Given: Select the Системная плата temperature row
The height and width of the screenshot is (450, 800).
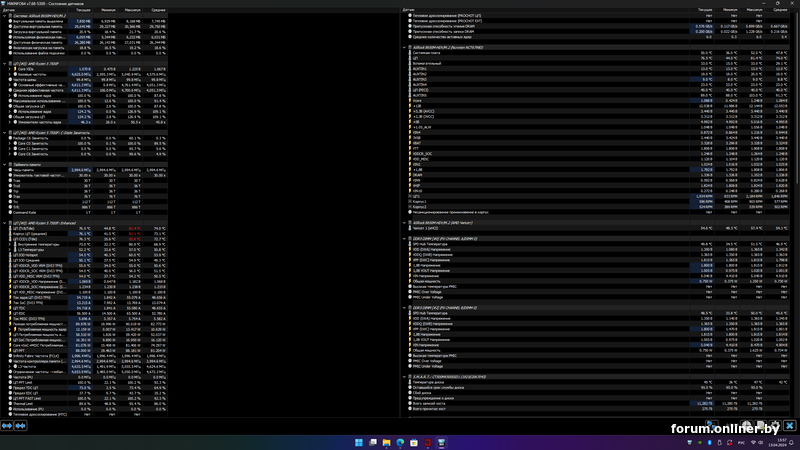Looking at the screenshot, I should pyautogui.click(x=598, y=53).
